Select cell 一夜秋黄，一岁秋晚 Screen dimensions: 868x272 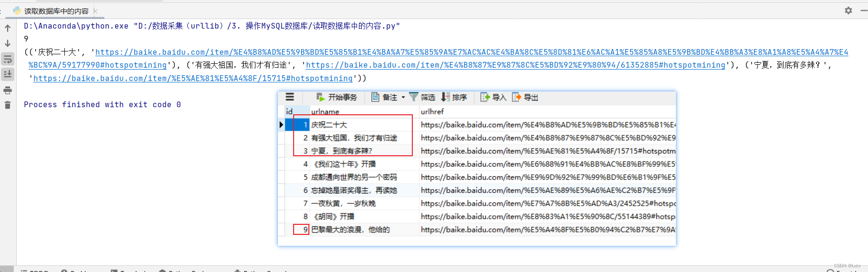(x=364, y=203)
